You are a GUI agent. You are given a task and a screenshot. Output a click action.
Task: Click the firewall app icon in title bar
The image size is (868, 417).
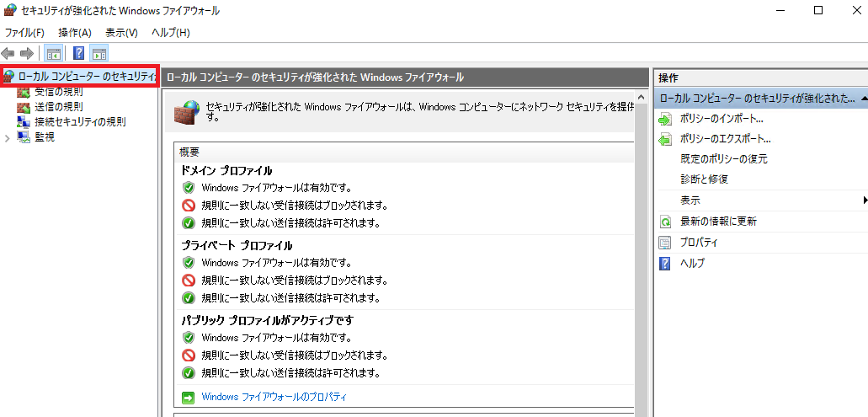pyautogui.click(x=10, y=10)
